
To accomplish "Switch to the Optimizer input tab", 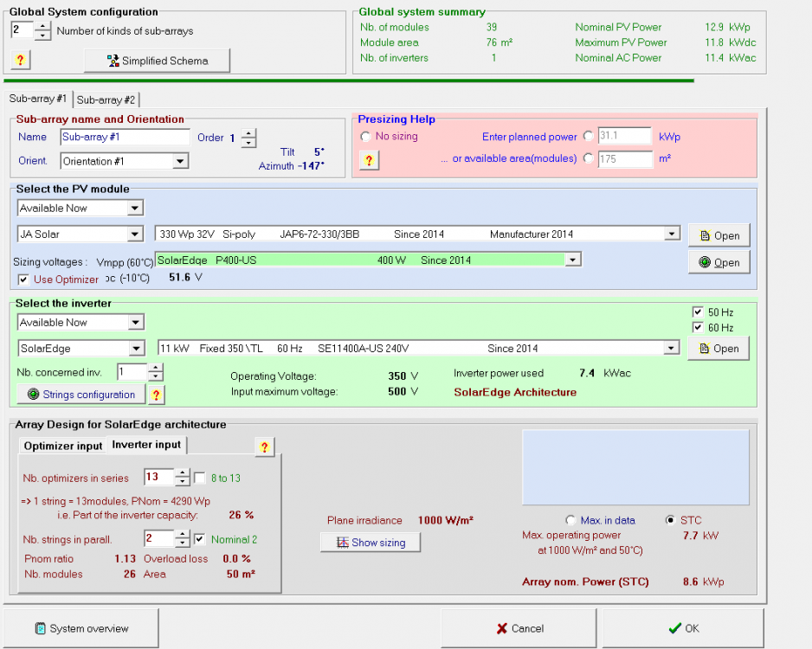I will pyautogui.click(x=62, y=446).
